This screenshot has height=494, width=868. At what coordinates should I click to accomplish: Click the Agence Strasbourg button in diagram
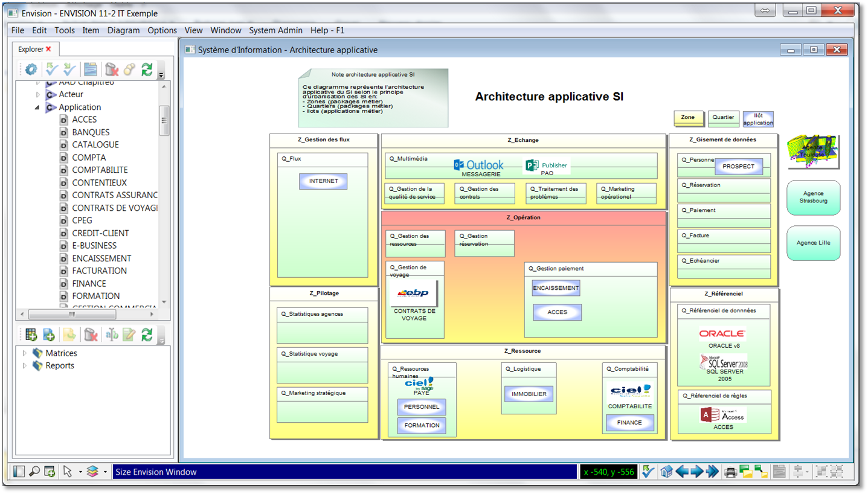(813, 197)
